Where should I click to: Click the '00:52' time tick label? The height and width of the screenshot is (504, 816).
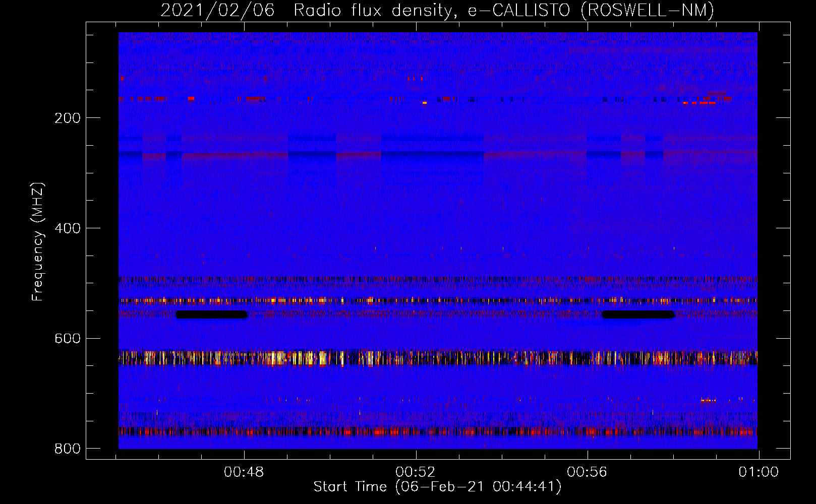416,472
